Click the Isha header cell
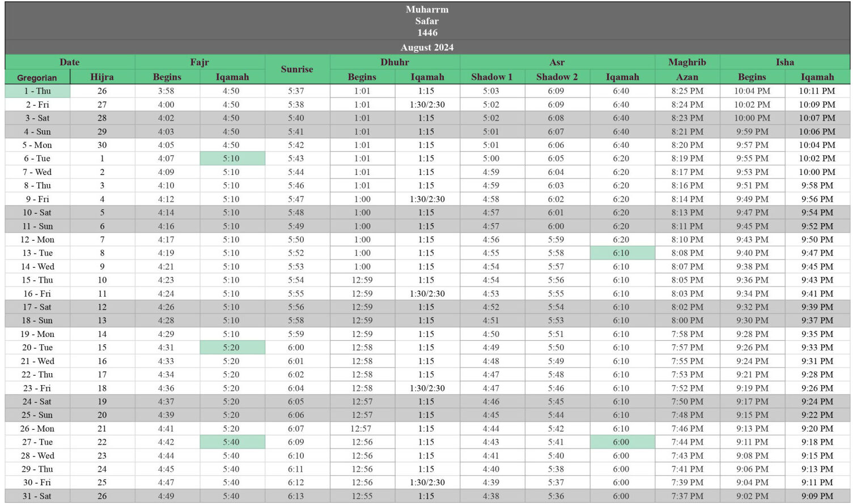Viewport: 853px width, 504px height. tap(785, 62)
